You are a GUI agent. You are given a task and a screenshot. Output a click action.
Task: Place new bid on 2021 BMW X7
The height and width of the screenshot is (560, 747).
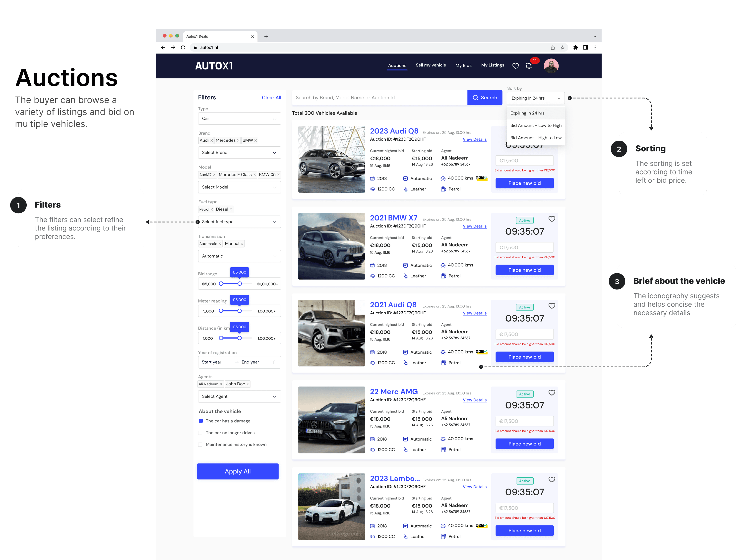524,270
